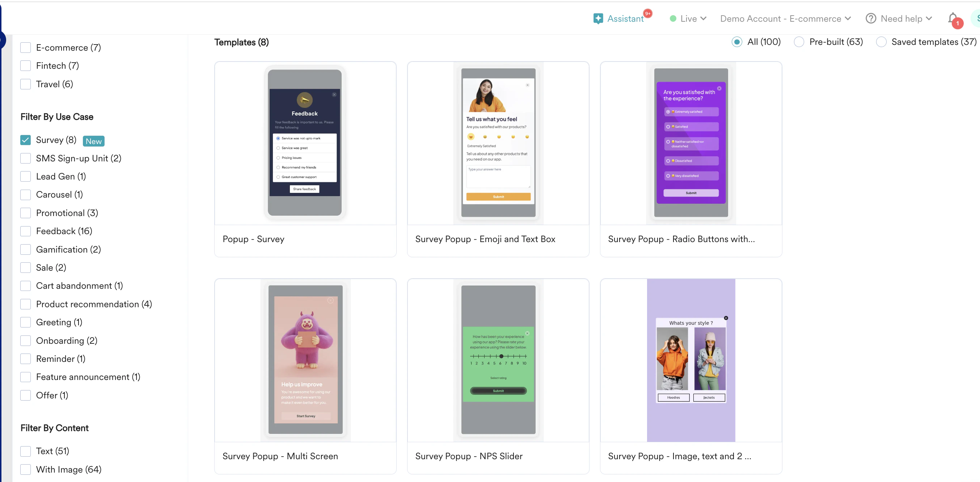Open the notifications bell

pos(952,18)
